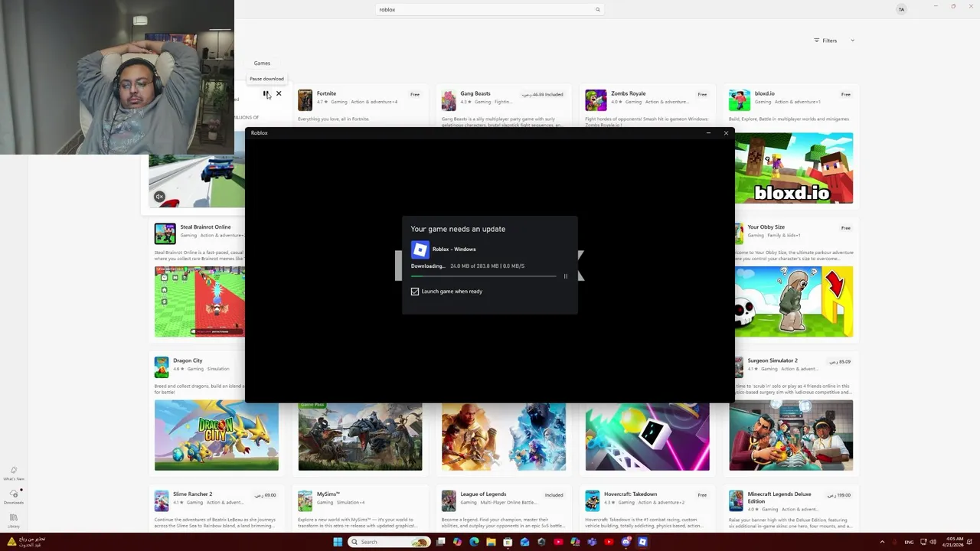Open the bloxd.io game icon

pyautogui.click(x=740, y=100)
